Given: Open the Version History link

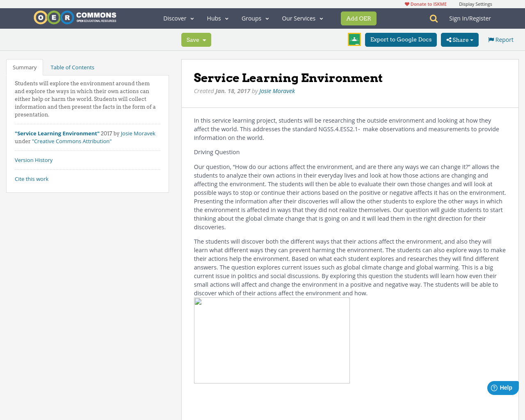Looking at the screenshot, I should coord(34,160).
